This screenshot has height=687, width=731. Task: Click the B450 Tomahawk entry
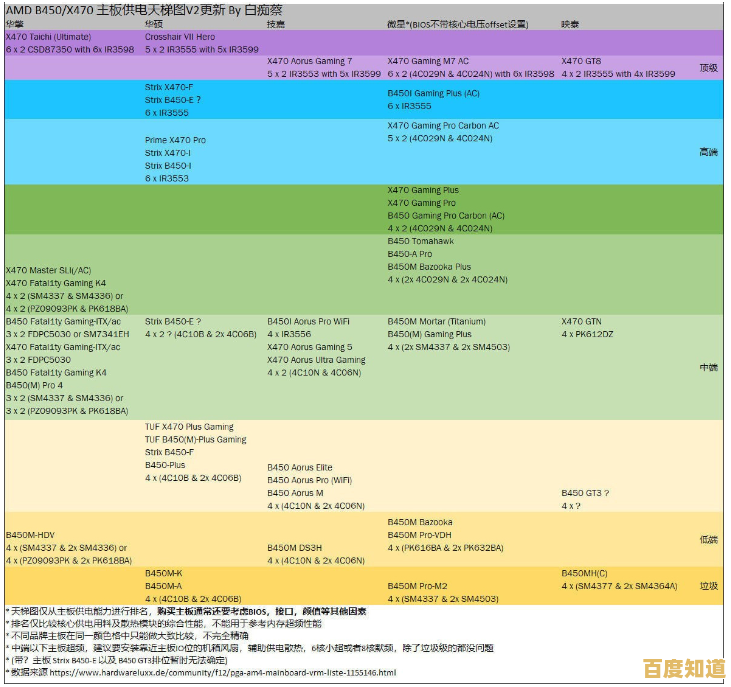(420, 241)
